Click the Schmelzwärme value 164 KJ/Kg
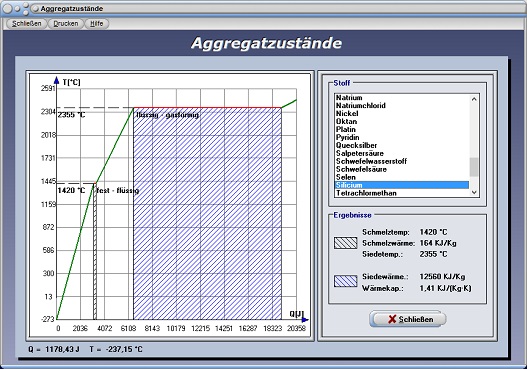The width and height of the screenshot is (527, 369). point(438,243)
